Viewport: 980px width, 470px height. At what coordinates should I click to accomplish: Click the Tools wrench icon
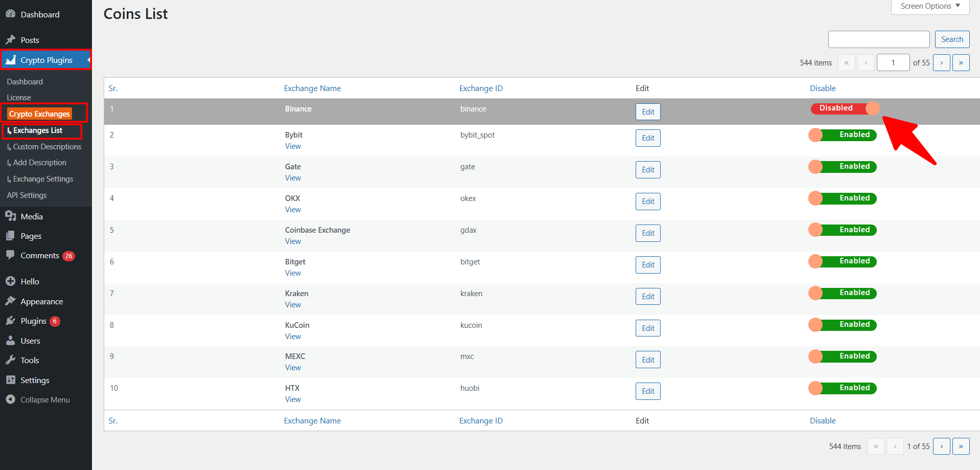click(x=10, y=360)
